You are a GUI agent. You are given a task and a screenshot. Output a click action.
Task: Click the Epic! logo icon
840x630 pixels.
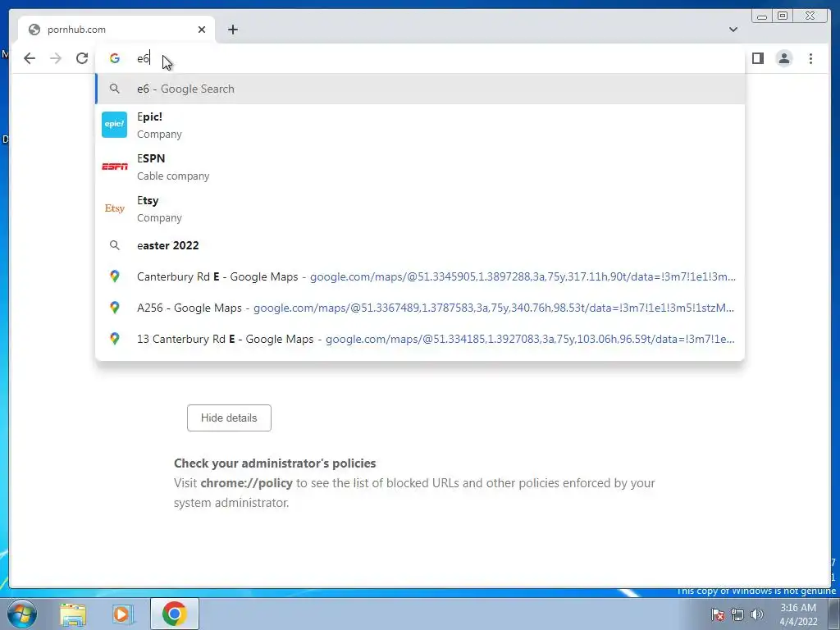point(115,125)
